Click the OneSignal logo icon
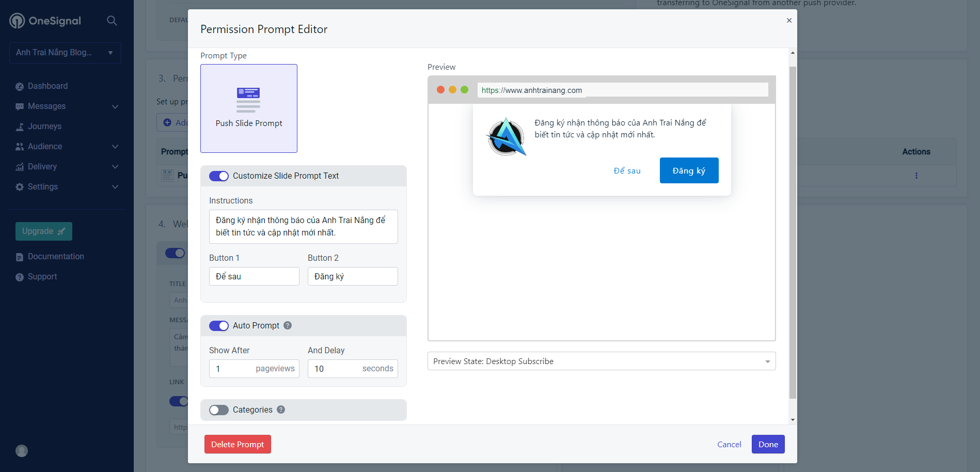Viewport: 980px width, 472px height. 17,21
